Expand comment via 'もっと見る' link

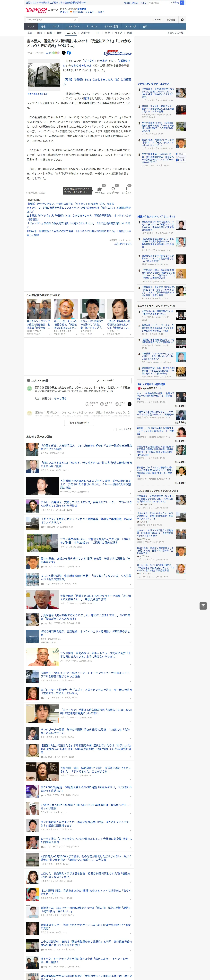point(60,399)
